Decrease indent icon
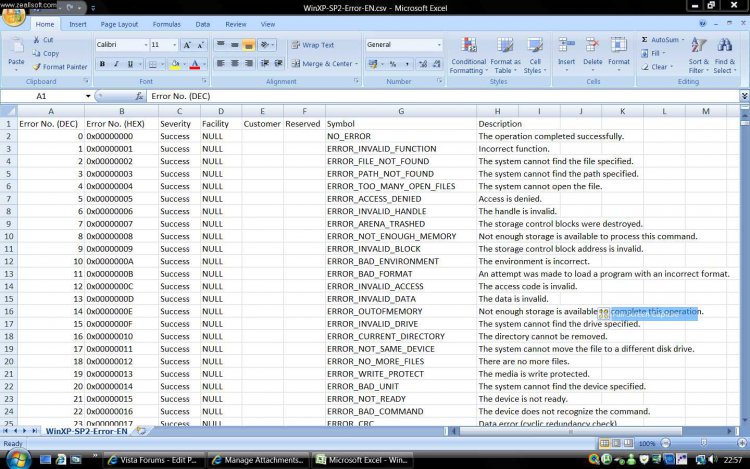750x469 pixels. click(x=265, y=64)
